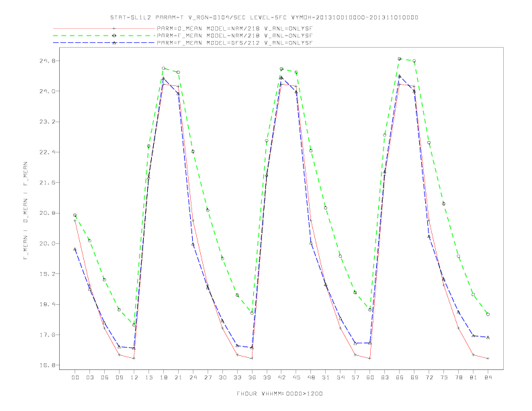This screenshot has width=532, height=411.
Task: Click x-axis tick label 12
Action: coord(134,377)
